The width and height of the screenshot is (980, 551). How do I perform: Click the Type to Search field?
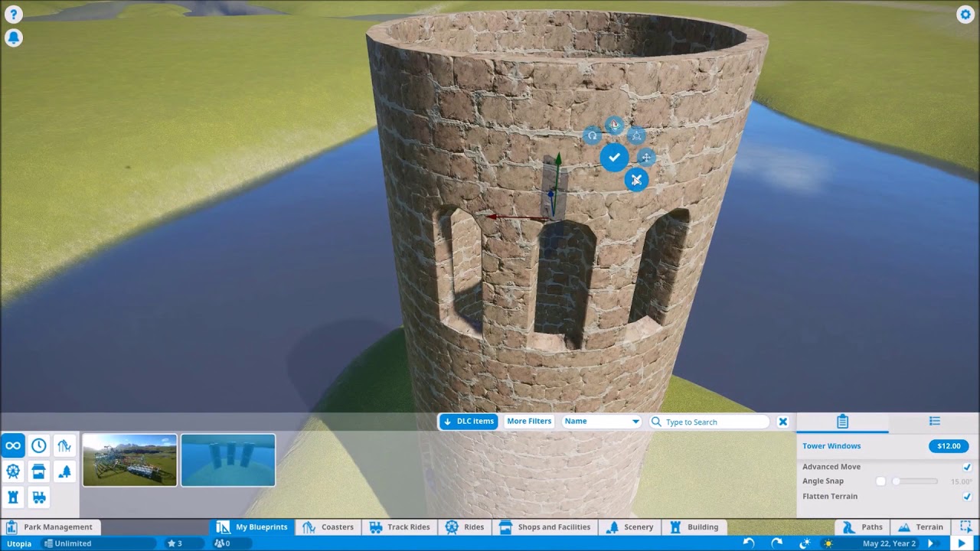[709, 422]
